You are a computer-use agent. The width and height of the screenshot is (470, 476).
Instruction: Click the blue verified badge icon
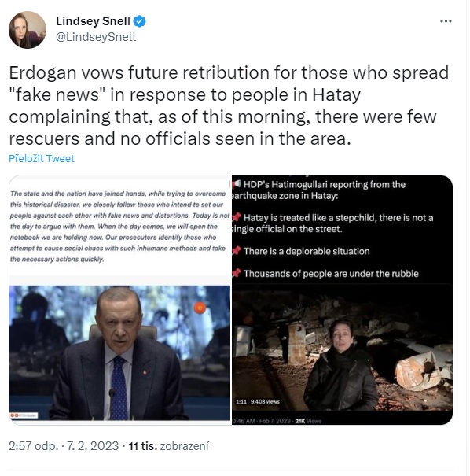pos(140,21)
